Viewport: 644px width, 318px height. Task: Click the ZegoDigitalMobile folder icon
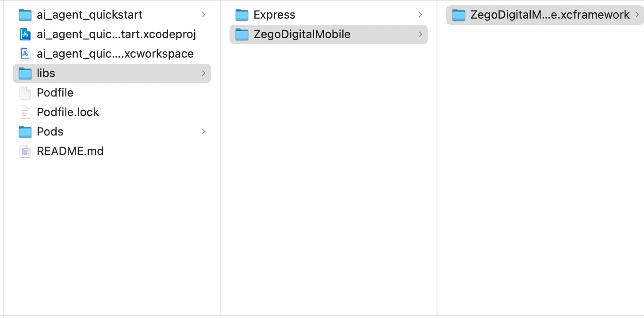[x=242, y=35]
